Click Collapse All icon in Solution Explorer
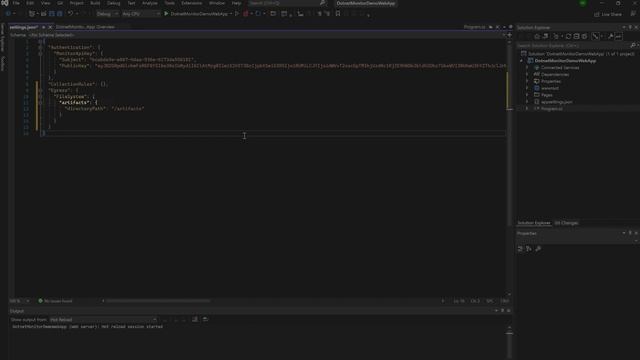Screen dimensions: 640x360 [x=576, y=36]
